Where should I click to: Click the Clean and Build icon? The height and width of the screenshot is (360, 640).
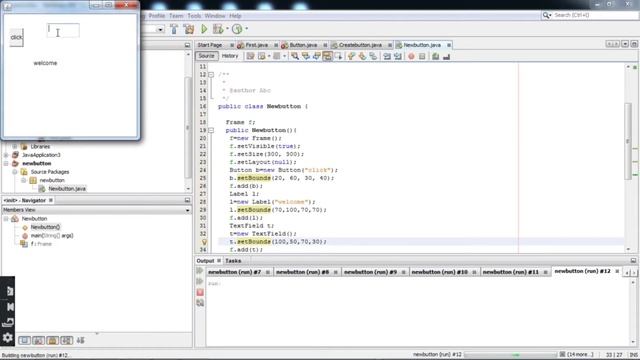(189, 29)
